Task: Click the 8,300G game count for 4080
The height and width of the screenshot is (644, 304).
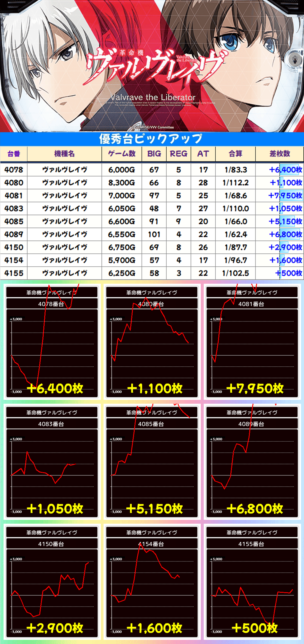Action: (122, 183)
